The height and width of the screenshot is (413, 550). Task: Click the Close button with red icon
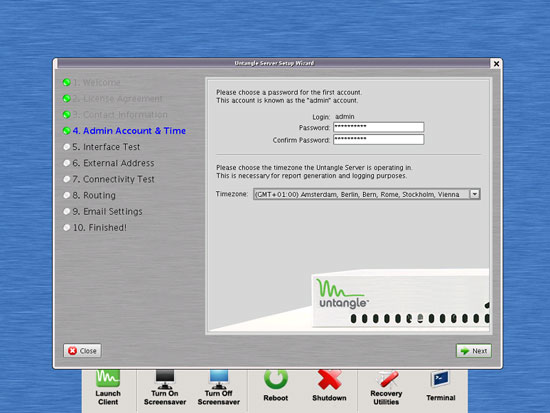click(x=82, y=351)
